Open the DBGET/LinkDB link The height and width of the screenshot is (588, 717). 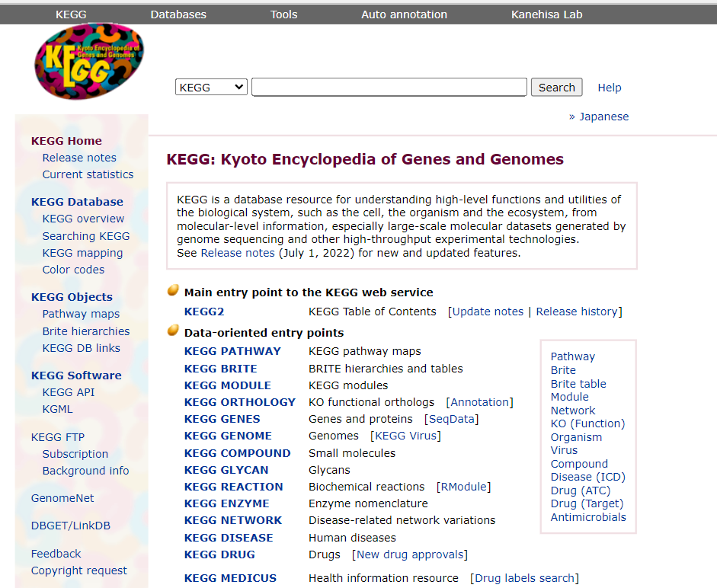click(70, 526)
